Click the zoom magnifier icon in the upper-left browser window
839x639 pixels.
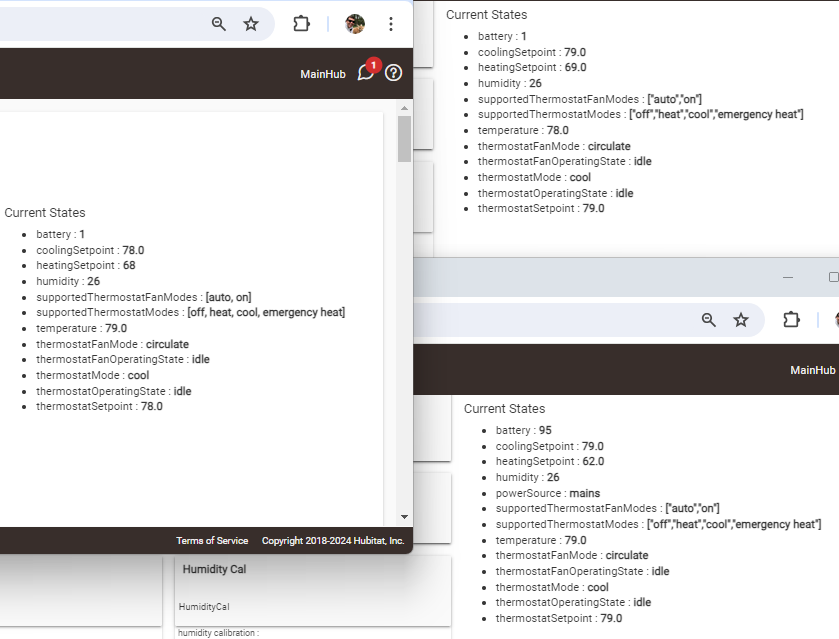pyautogui.click(x=218, y=24)
